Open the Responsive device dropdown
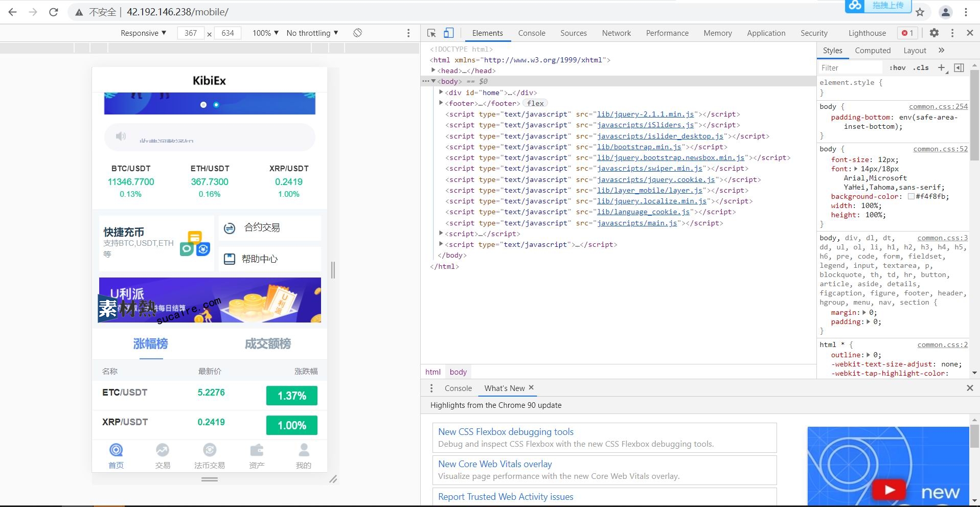The image size is (980, 507). click(x=143, y=33)
